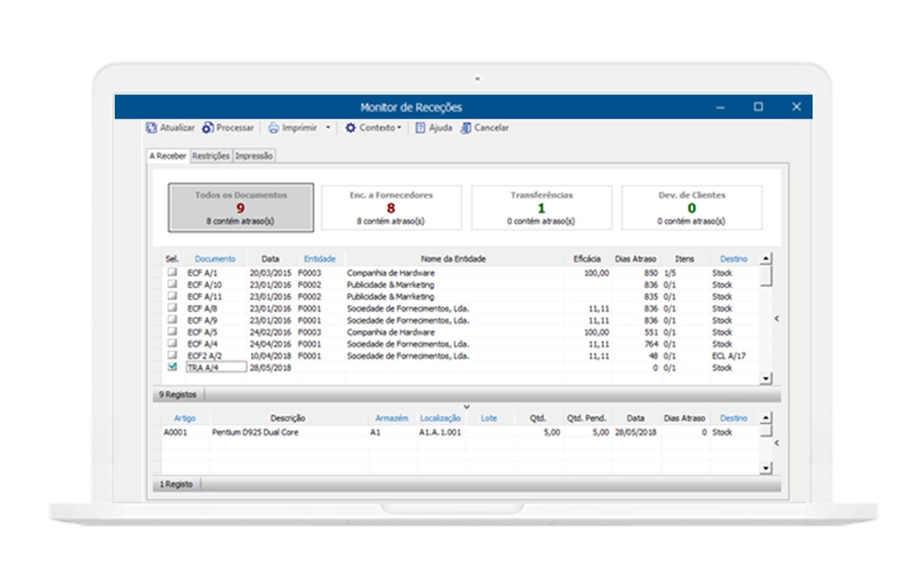Click the Data column header in documents grid
Viewport: 924px width, 576px height.
click(270, 259)
